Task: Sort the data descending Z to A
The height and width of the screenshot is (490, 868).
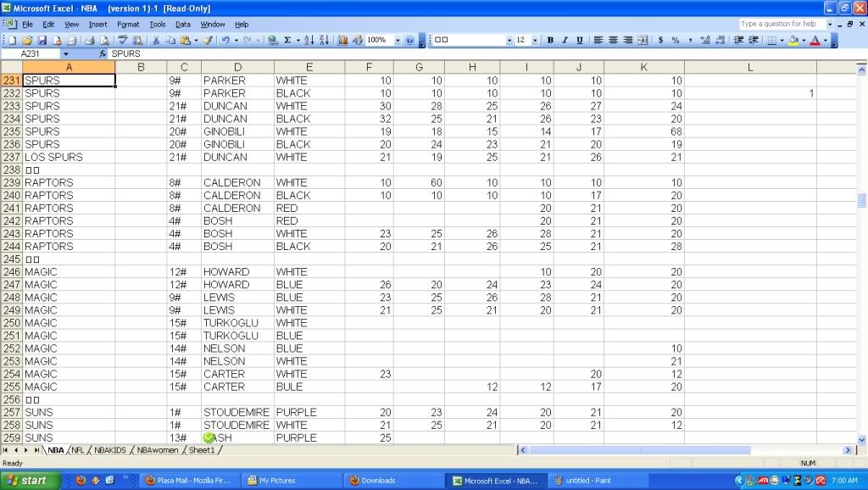Action: tap(325, 40)
